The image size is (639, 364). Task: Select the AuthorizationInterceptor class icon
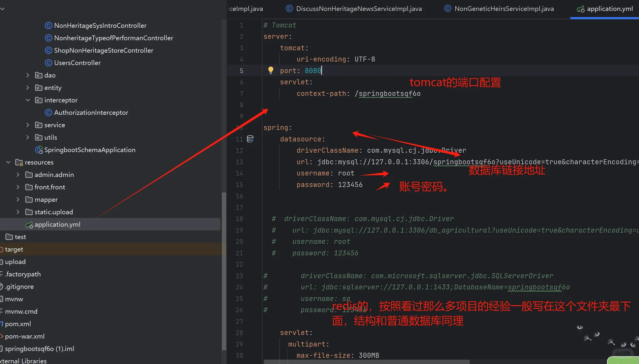pyautogui.click(x=49, y=112)
